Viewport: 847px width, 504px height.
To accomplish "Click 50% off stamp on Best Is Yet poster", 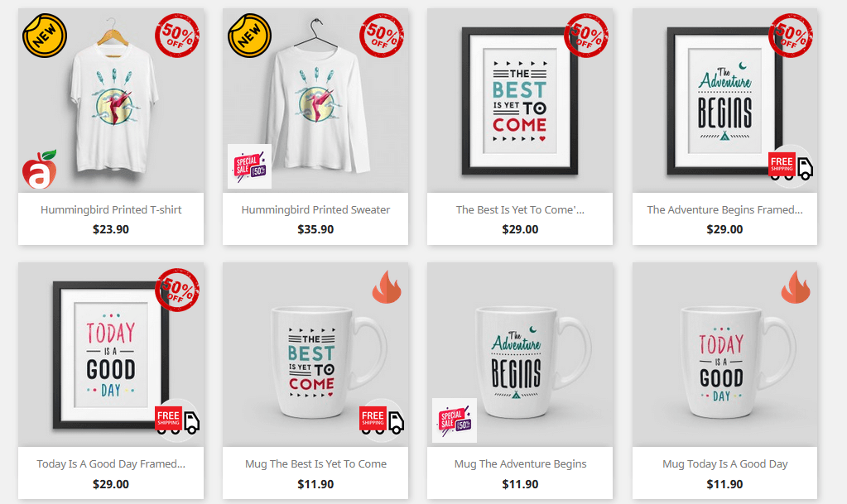I will tap(586, 36).
